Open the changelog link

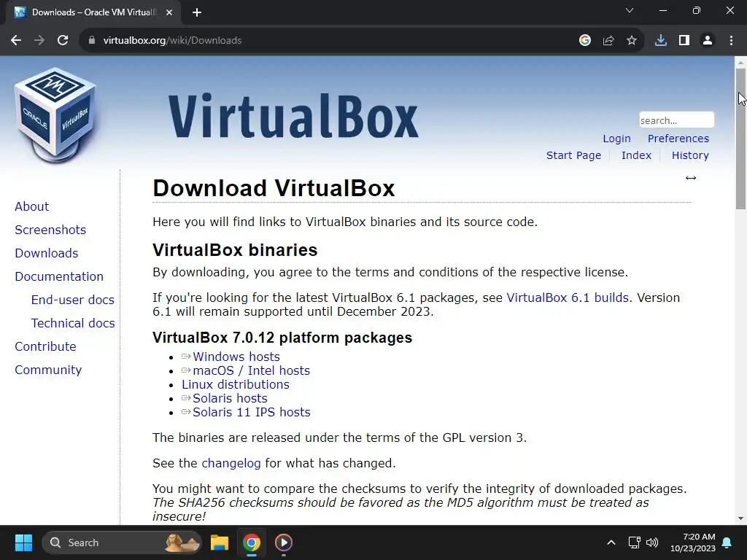pyautogui.click(x=231, y=463)
